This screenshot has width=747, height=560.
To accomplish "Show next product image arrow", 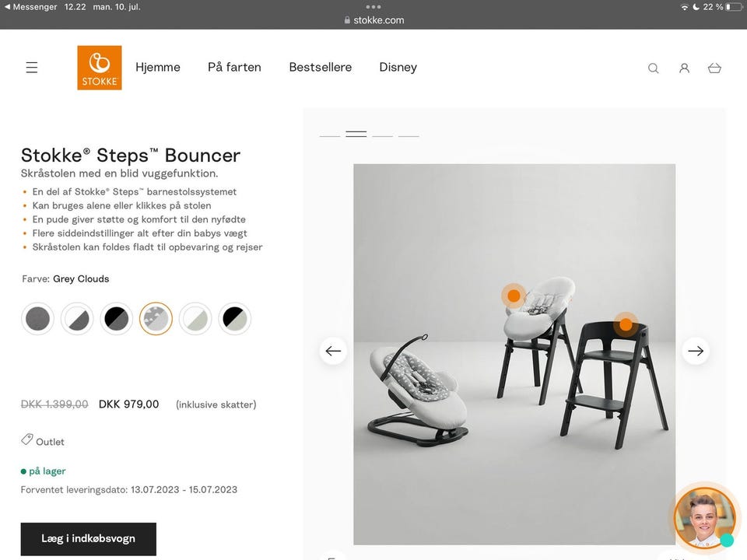I will pos(696,351).
